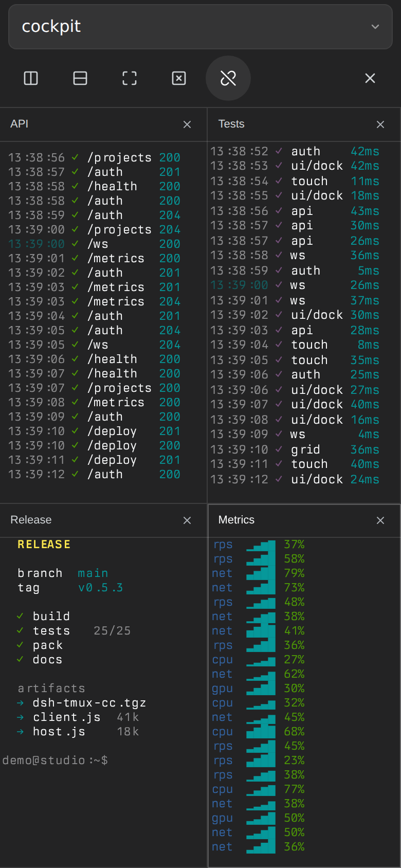Click the '/auth' entry at 13:39:12

tap(105, 475)
